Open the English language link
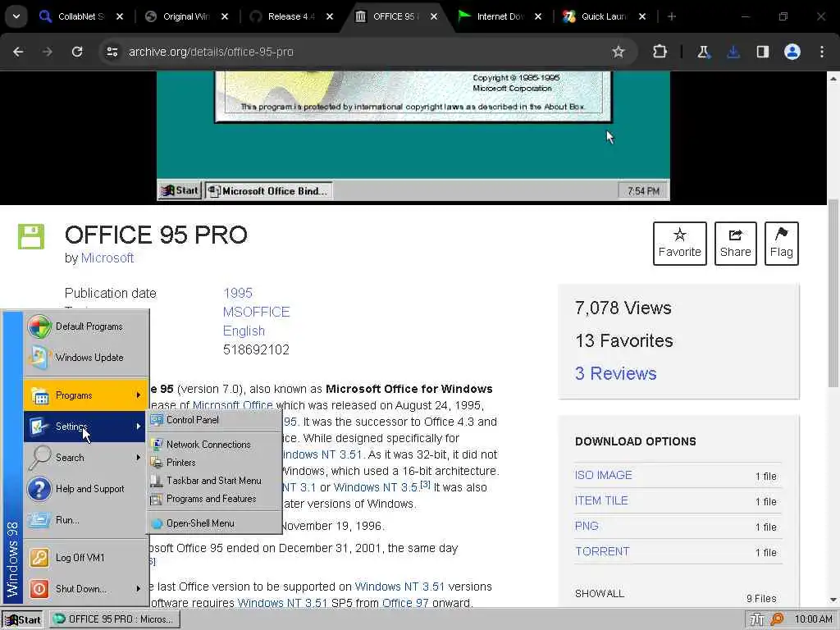 (244, 331)
